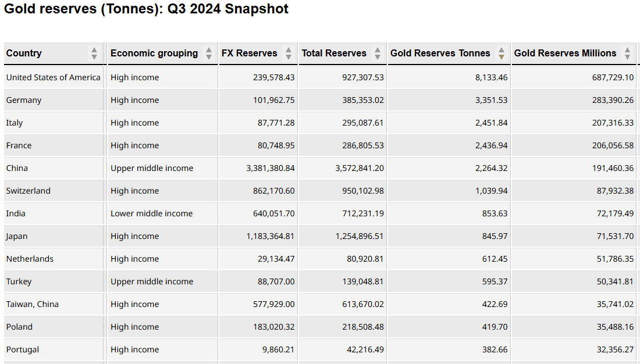The width and height of the screenshot is (640, 364).
Task: Click the Gold Reserves Millions header text
Action: point(565,53)
